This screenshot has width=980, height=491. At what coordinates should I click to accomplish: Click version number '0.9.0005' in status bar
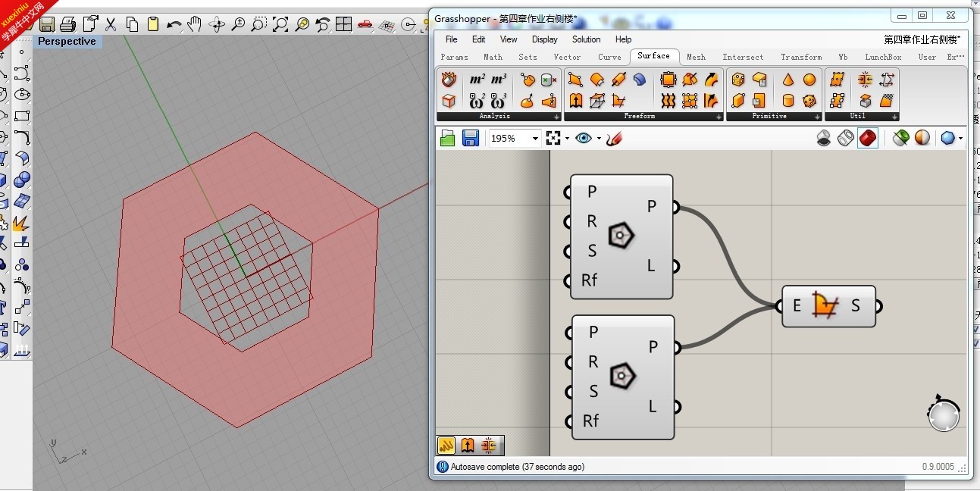click(938, 467)
